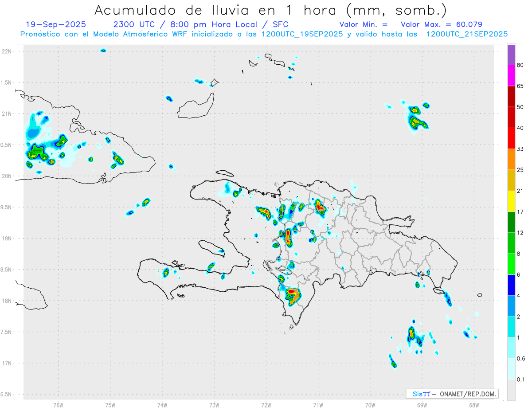Click the legend value label 0.1
This screenshot has width=532, height=411.
pos(521,380)
